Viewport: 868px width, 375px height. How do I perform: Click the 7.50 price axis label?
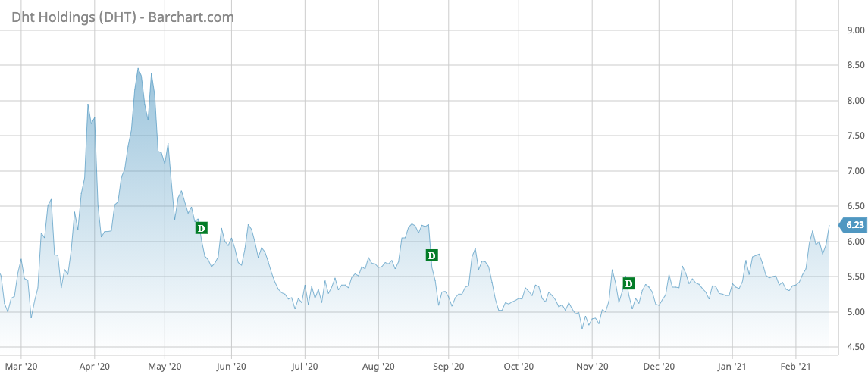(x=855, y=136)
